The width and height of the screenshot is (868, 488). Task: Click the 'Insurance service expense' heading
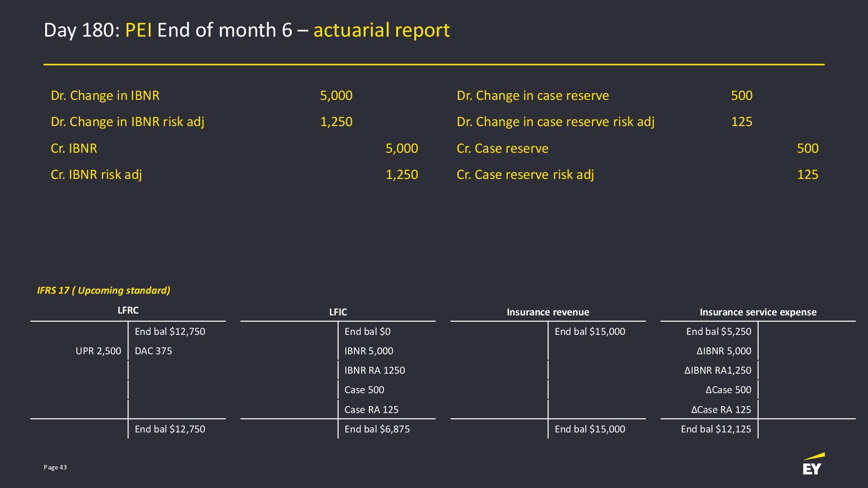[x=758, y=312]
